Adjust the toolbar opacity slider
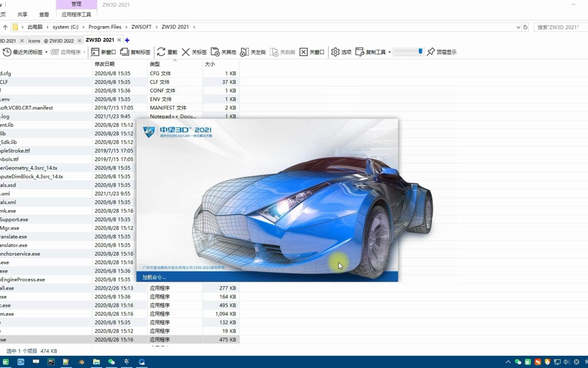 click(408, 52)
